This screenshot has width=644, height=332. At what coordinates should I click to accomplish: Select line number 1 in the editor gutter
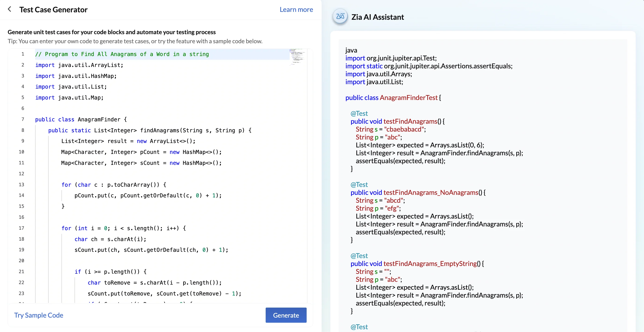click(x=23, y=54)
